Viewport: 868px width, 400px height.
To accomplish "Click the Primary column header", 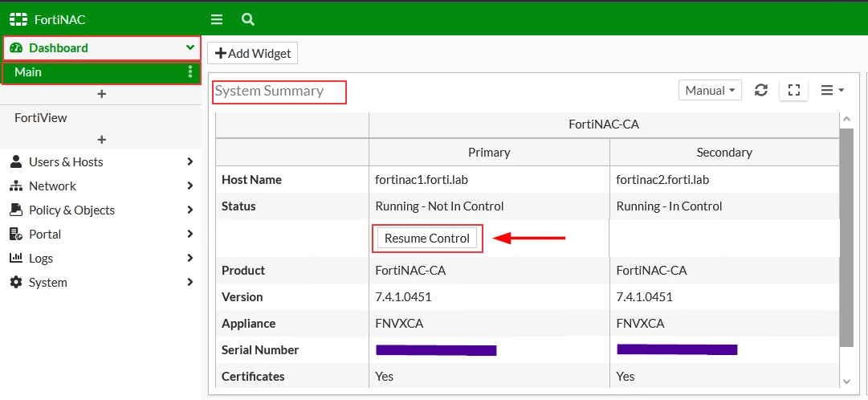I will click(x=489, y=152).
